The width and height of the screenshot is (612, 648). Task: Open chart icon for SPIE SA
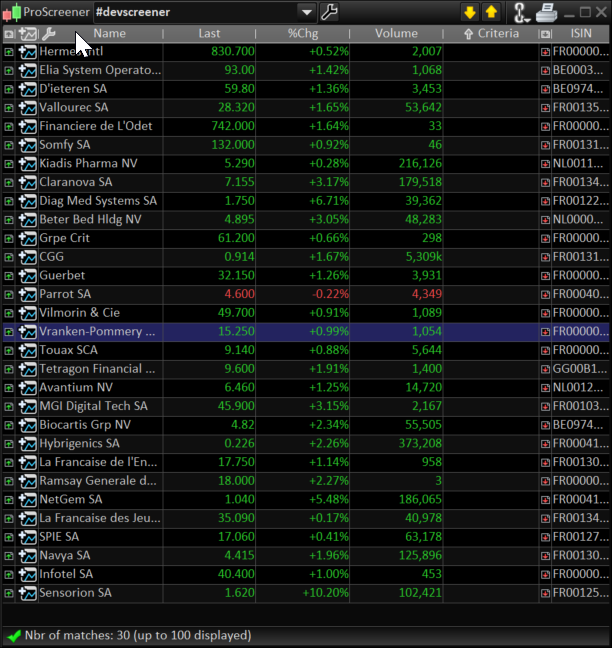tap(28, 537)
